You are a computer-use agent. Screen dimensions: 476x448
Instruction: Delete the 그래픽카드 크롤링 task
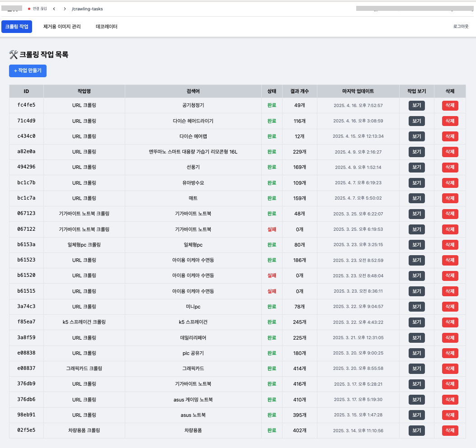click(450, 369)
